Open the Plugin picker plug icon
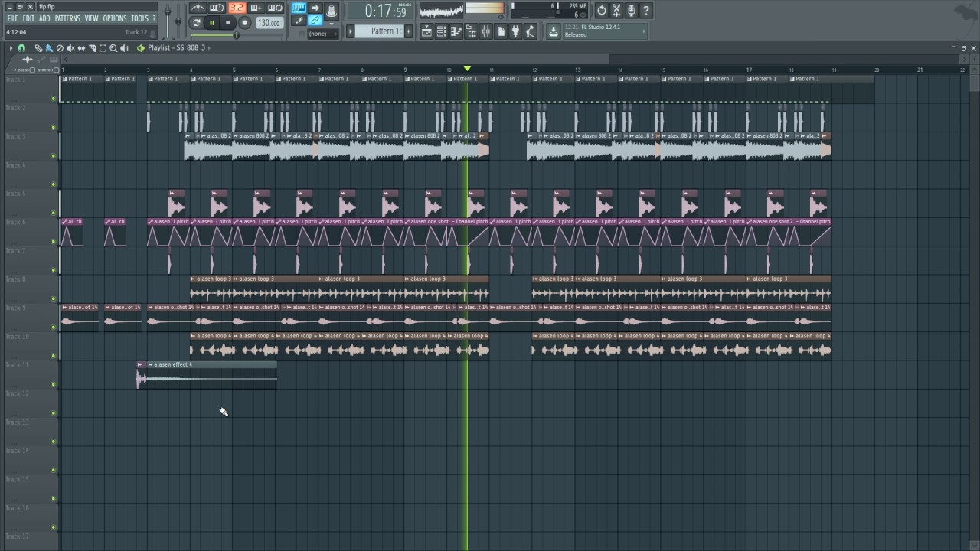 point(515,31)
